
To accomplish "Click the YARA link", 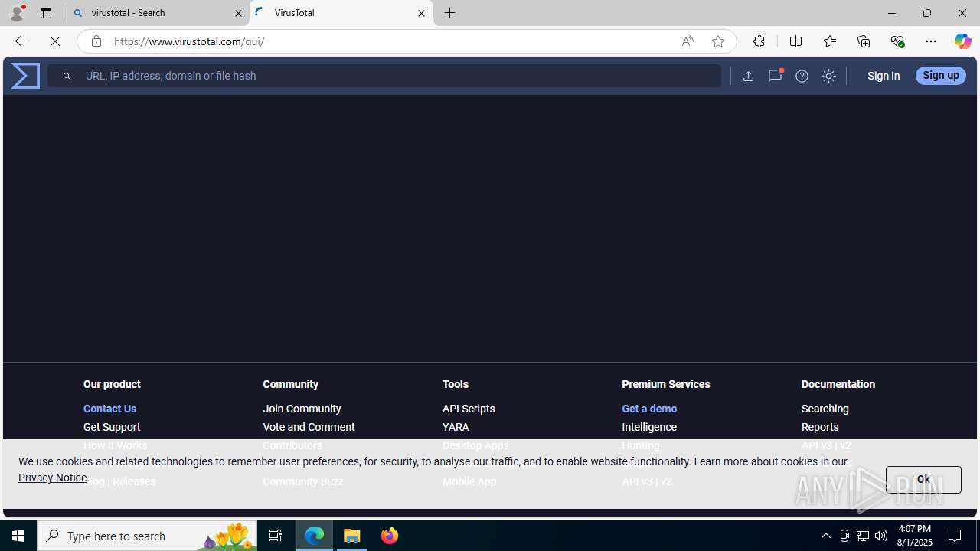I will 456,427.
